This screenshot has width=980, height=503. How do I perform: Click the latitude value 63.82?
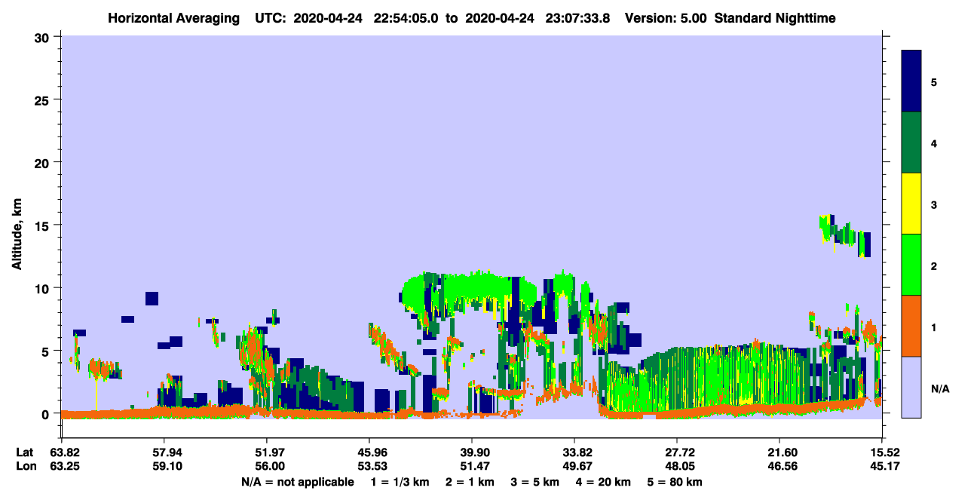[x=62, y=452]
